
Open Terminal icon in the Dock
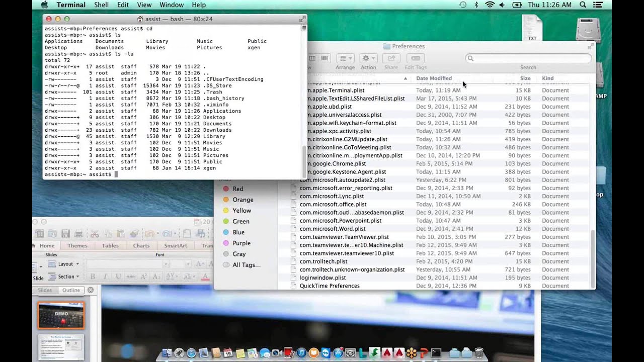(x=436, y=353)
